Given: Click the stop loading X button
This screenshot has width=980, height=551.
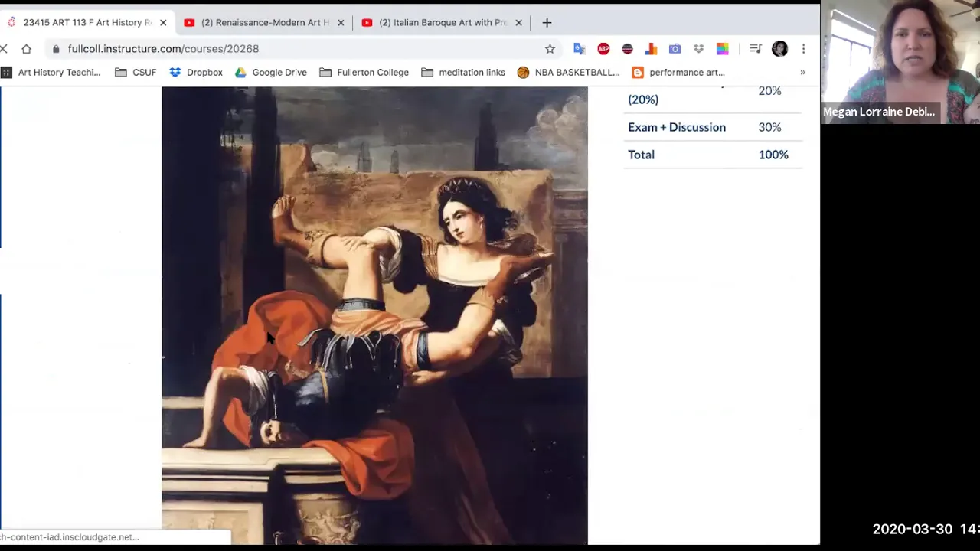Looking at the screenshot, I should (x=4, y=49).
